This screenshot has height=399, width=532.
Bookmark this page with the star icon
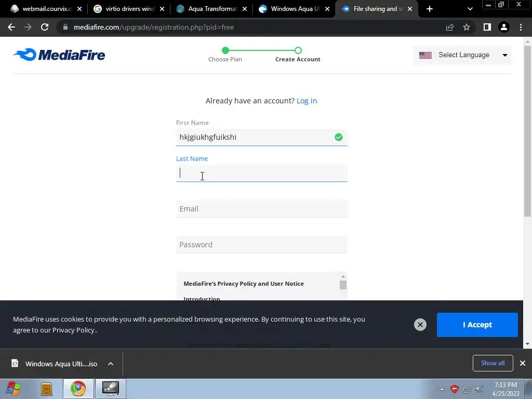(467, 27)
